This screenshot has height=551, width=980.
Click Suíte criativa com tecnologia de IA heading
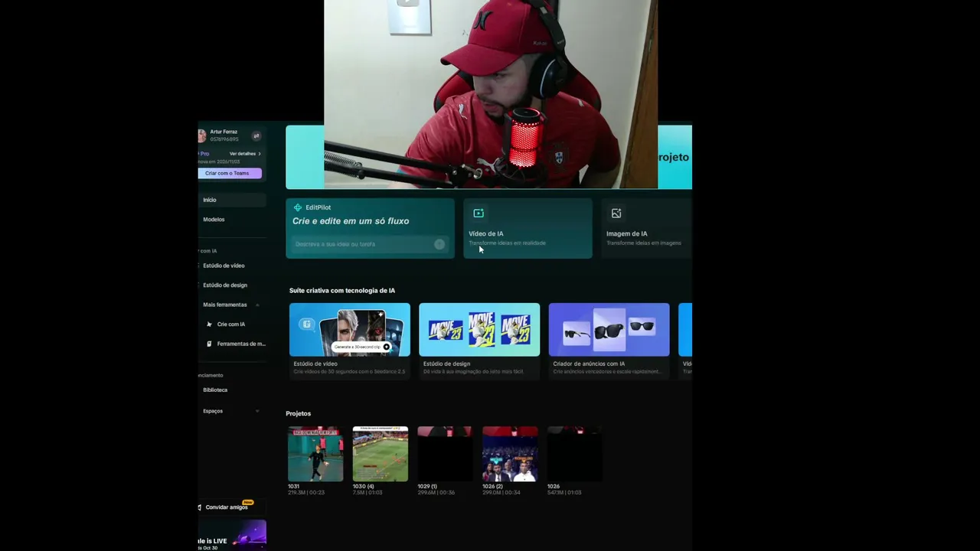(x=342, y=291)
